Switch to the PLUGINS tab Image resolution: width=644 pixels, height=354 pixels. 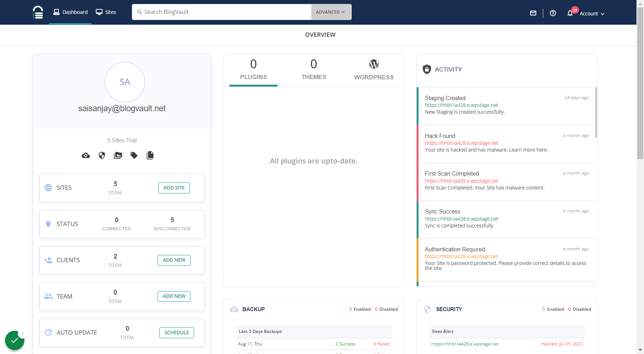point(253,70)
